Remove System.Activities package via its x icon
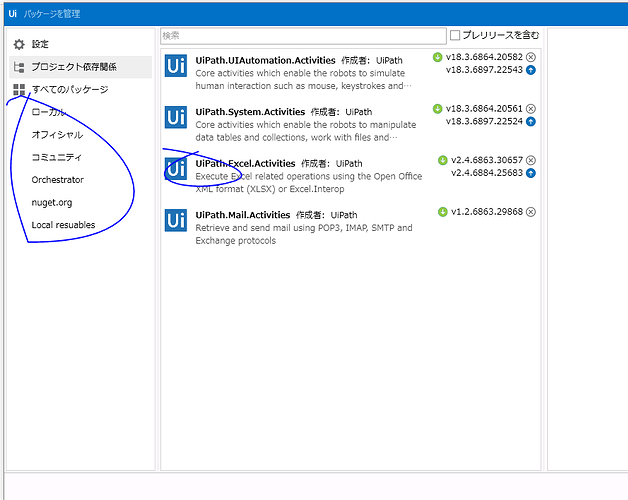The width and height of the screenshot is (628, 500). (531, 109)
